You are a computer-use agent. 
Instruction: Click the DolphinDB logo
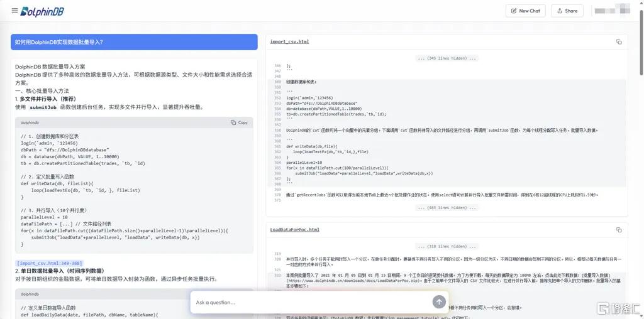(42, 11)
